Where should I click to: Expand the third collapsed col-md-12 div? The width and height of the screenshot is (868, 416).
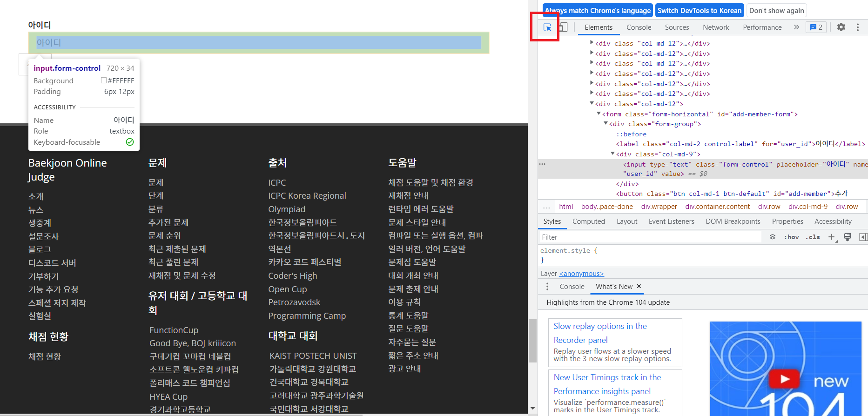[592, 63]
